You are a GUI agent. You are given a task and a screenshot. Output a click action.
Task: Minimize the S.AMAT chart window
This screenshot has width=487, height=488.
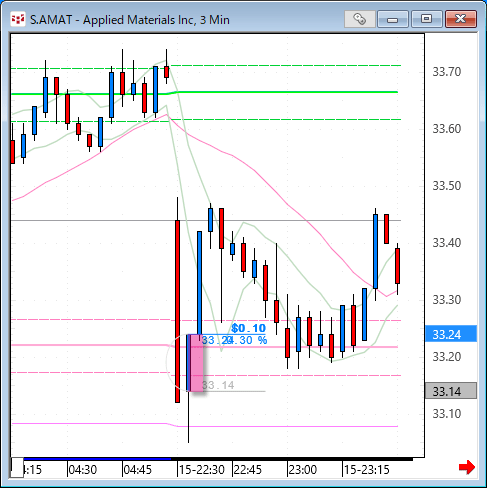click(393, 19)
